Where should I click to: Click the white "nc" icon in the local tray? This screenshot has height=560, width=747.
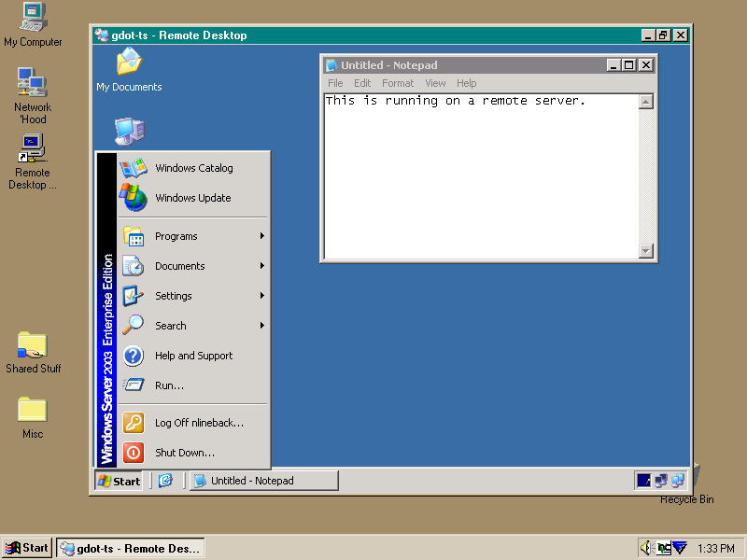[663, 549]
